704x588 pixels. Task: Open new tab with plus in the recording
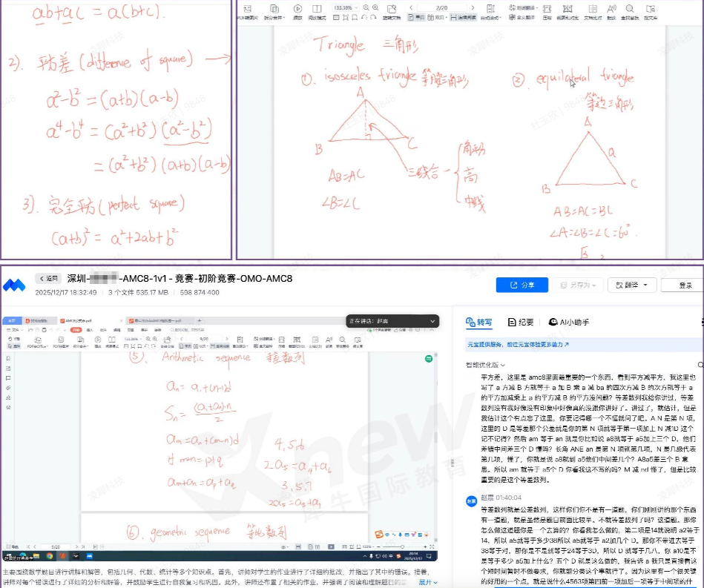point(200,321)
